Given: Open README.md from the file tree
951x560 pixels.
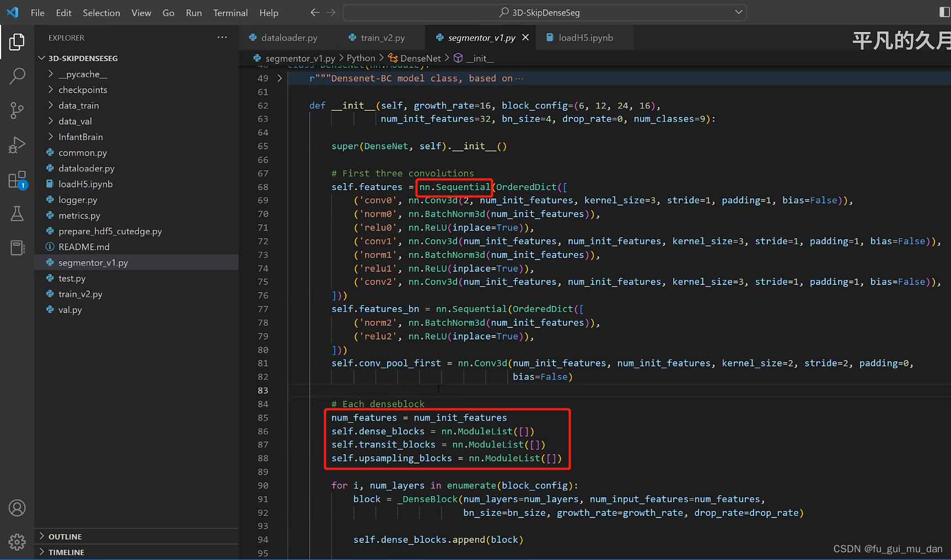Looking at the screenshot, I should (84, 247).
